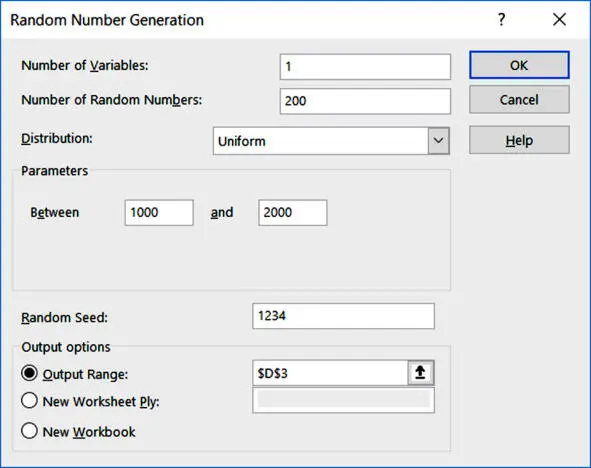Open the dialog help question mark
This screenshot has width=591, height=468.
tap(501, 19)
